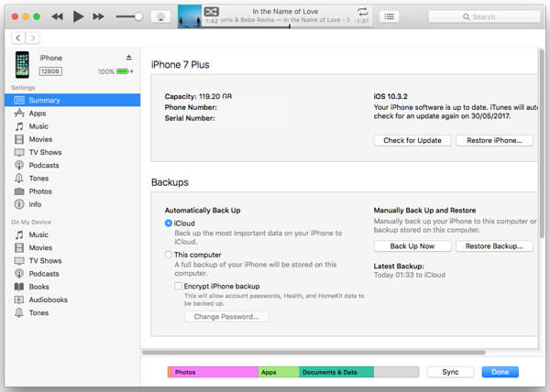Open Movies under On My Device
The image size is (550, 392).
(72, 247)
